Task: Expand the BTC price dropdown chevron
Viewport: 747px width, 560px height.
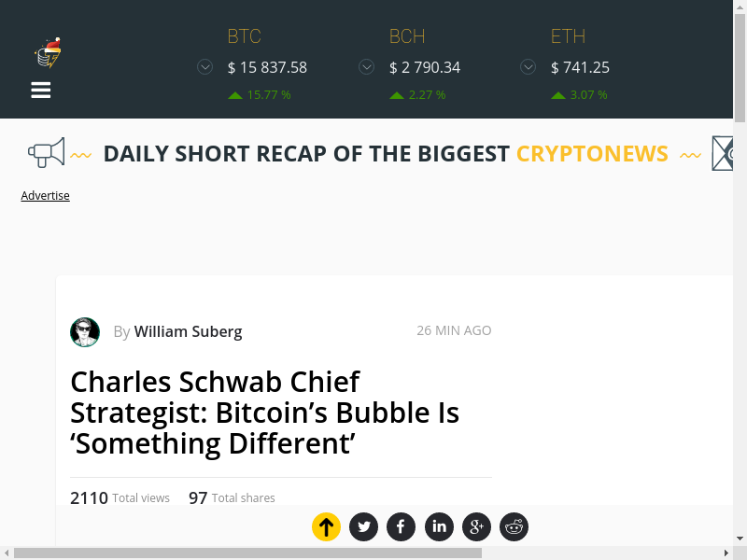Action: tap(204, 67)
